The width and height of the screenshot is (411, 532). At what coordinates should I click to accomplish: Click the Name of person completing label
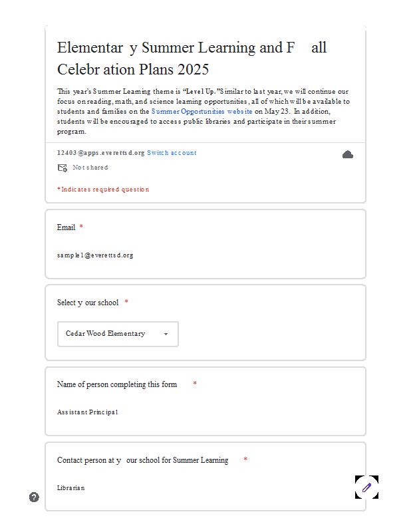117,384
